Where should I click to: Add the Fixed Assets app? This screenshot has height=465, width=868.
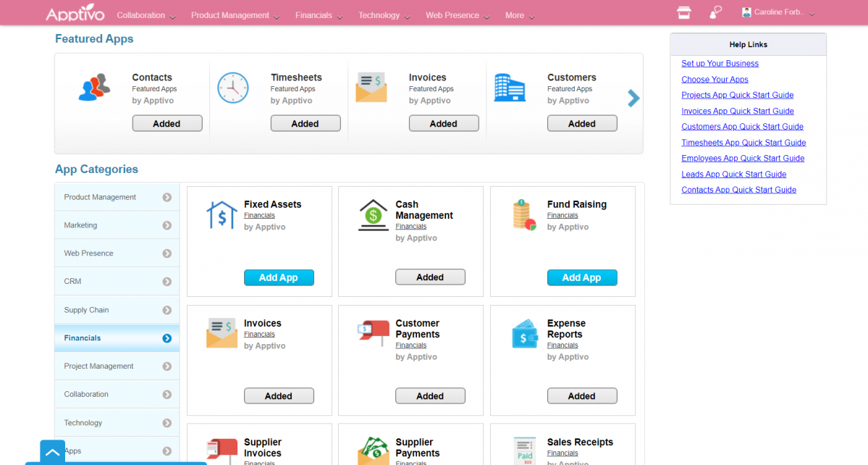(x=279, y=277)
